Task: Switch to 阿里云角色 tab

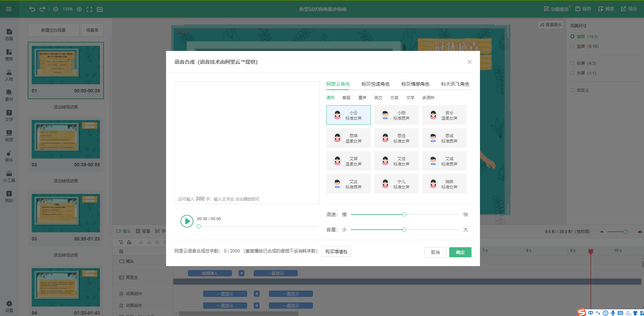Action: pyautogui.click(x=338, y=84)
